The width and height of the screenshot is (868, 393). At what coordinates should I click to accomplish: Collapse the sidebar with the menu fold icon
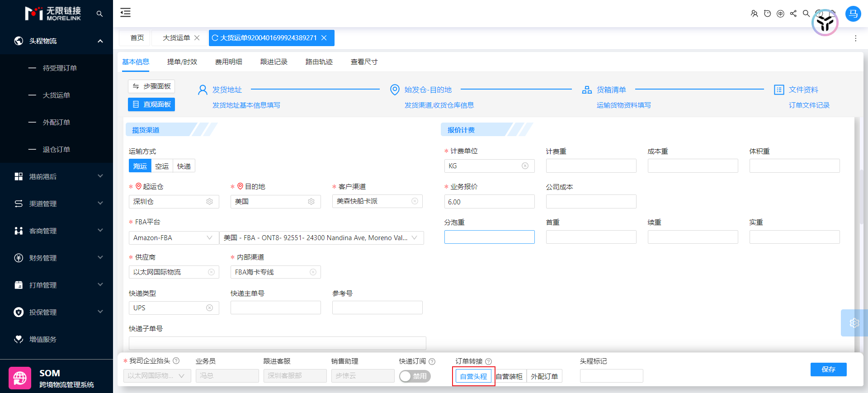(x=125, y=13)
